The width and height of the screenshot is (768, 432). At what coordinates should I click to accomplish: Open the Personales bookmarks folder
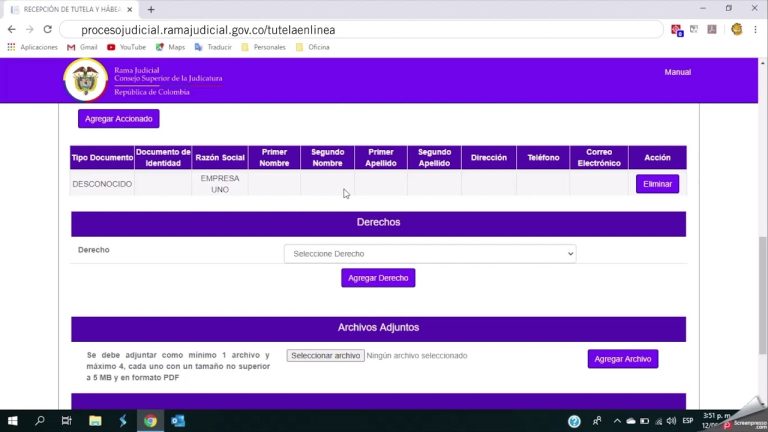coord(263,47)
